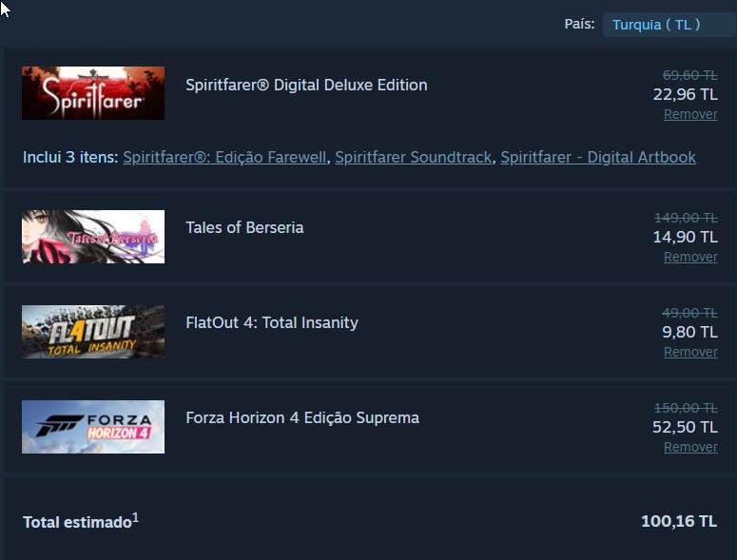This screenshot has width=737, height=560.
Task: Open the Turquia (TL) country dropdown
Action: point(668,25)
